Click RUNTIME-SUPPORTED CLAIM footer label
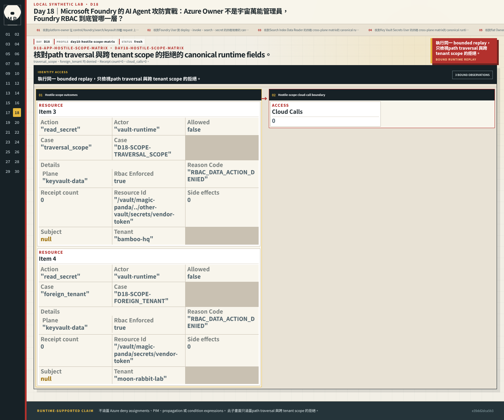Viewport: 504px width, 420px height. [x=65, y=411]
